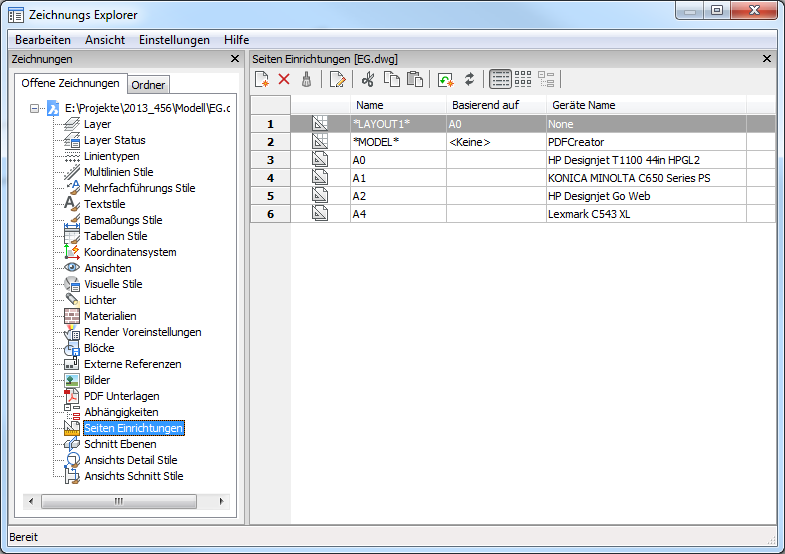Click the Paste clipboard icon
Image resolution: width=785 pixels, height=554 pixels.
(x=414, y=79)
